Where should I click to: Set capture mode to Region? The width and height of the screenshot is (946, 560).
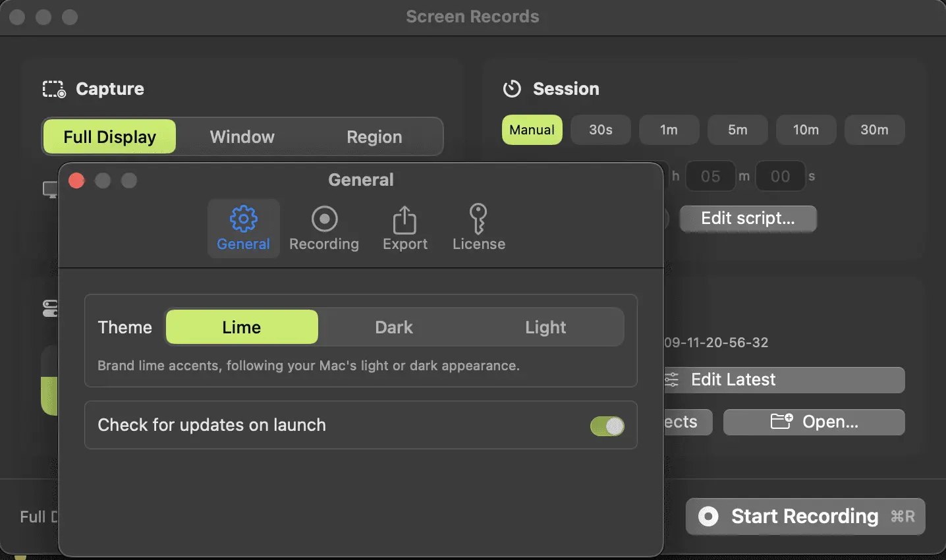374,137
